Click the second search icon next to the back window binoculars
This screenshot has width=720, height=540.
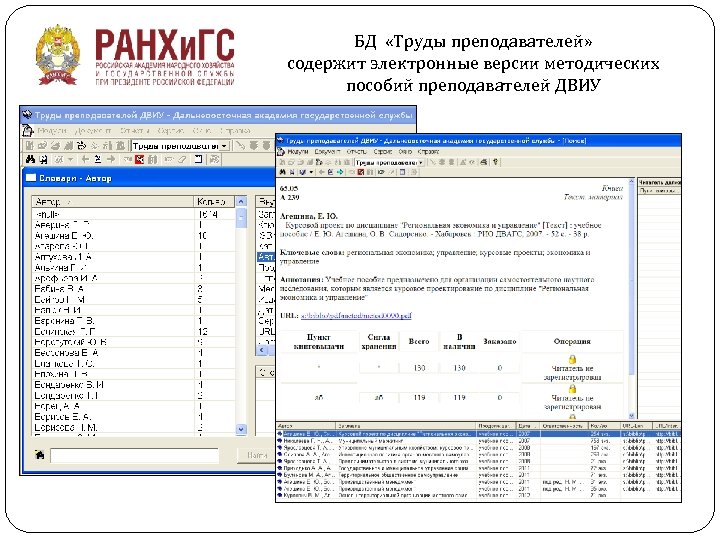[x=44, y=159]
